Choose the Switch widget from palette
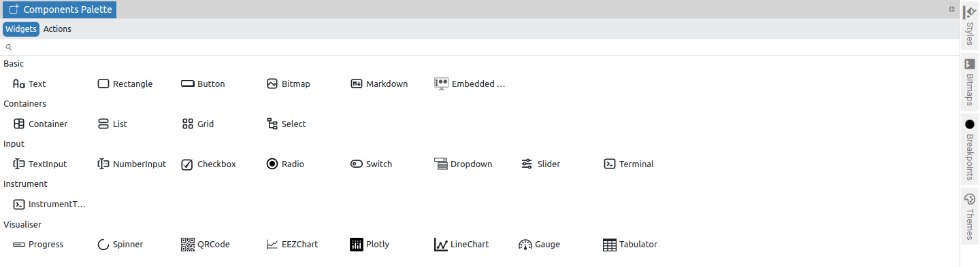The width and height of the screenshot is (980, 267). [371, 164]
